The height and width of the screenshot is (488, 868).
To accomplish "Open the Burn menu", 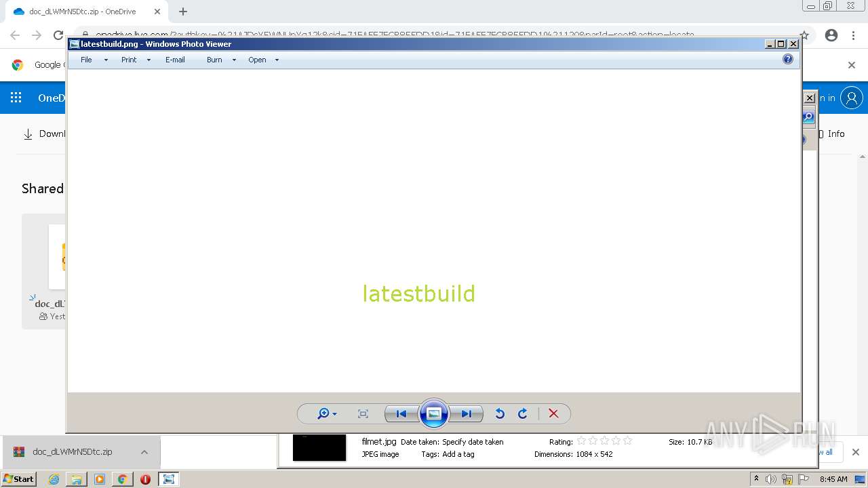I will point(214,60).
